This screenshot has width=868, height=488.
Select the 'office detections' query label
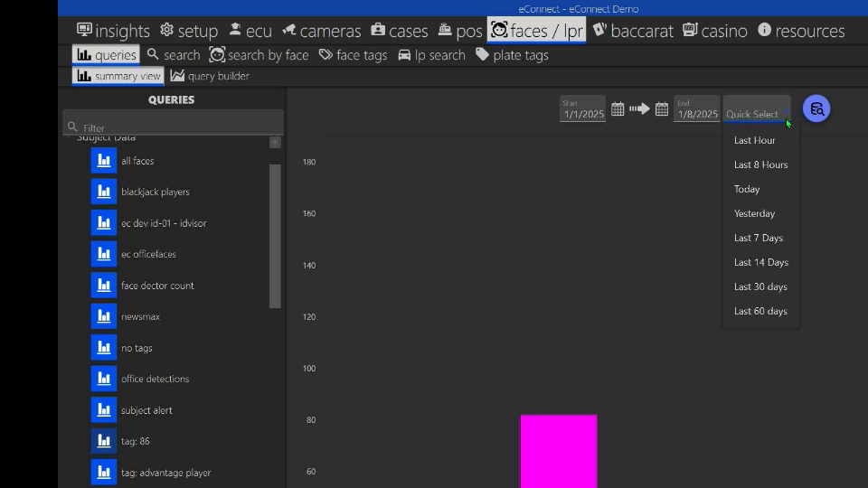click(155, 379)
